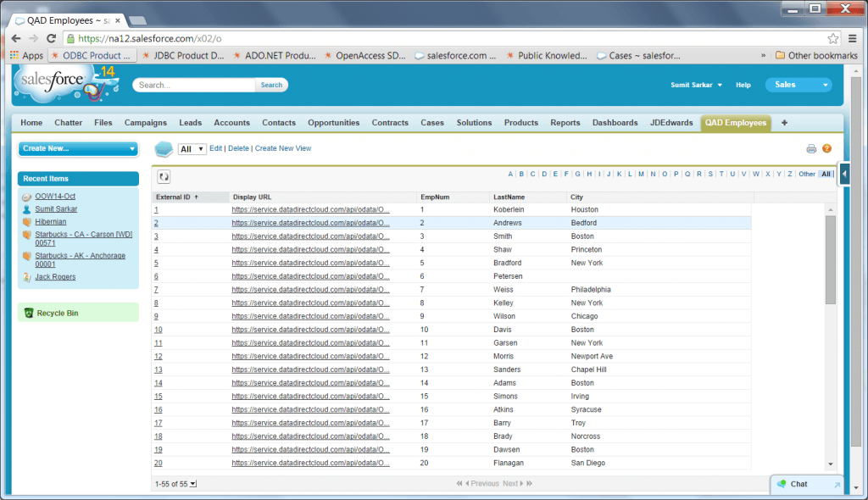Viewport: 868px width, 500px height.
Task: Open Printable View via printer icon
Action: click(x=811, y=147)
